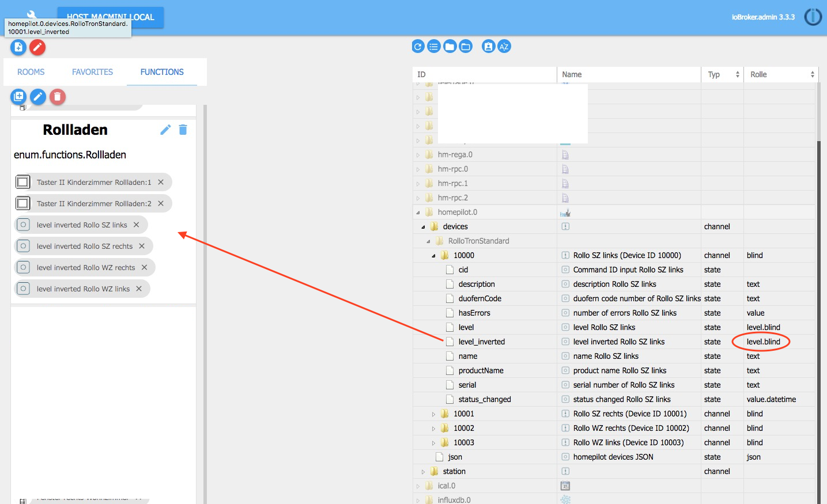Click the A-Z sort icon

504,47
